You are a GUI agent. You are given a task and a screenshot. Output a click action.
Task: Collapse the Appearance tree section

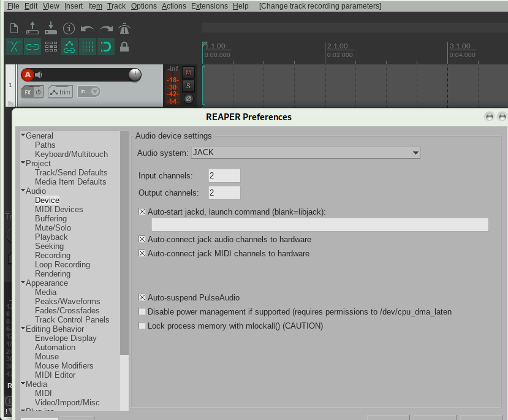coord(23,282)
